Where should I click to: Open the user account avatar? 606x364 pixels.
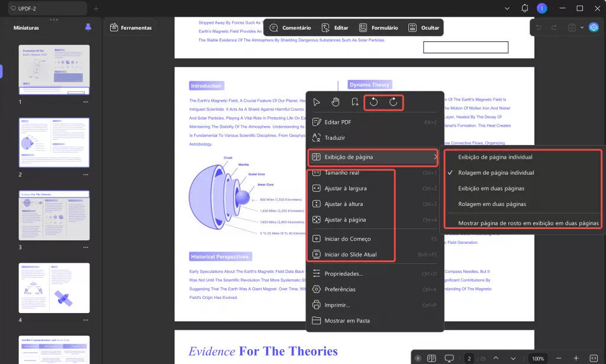click(542, 8)
